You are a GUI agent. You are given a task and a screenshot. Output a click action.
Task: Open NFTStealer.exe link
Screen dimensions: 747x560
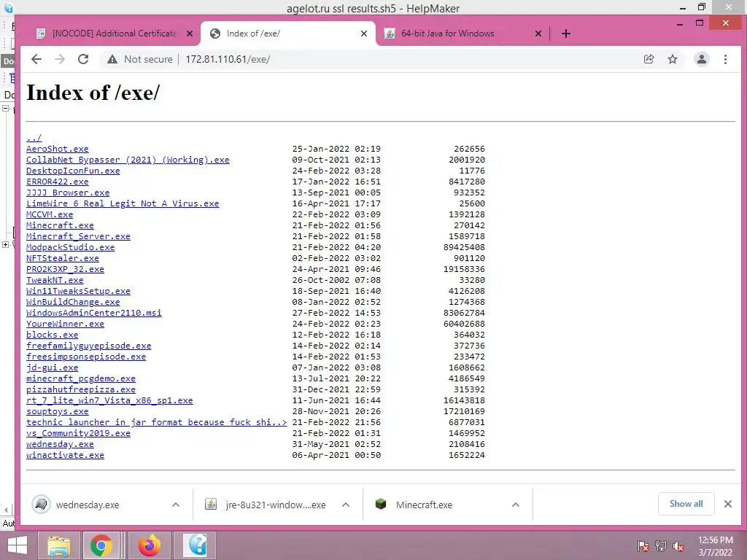pyautogui.click(x=63, y=259)
